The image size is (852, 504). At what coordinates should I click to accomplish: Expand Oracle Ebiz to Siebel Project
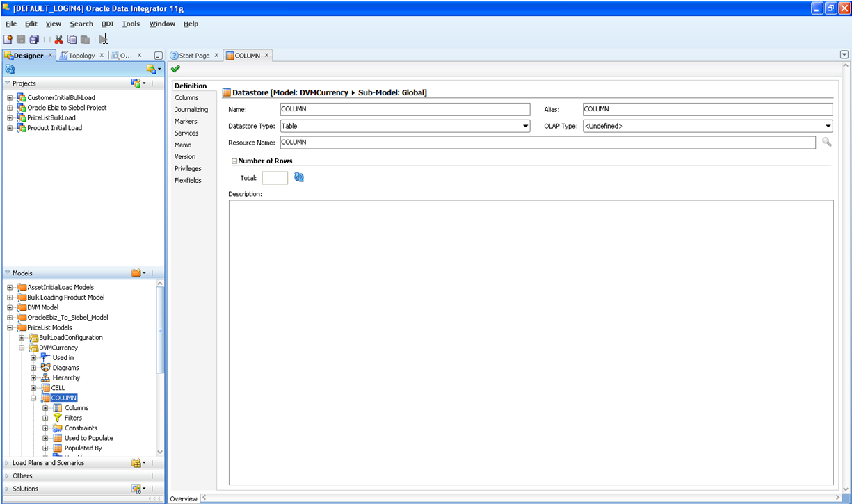pos(10,108)
